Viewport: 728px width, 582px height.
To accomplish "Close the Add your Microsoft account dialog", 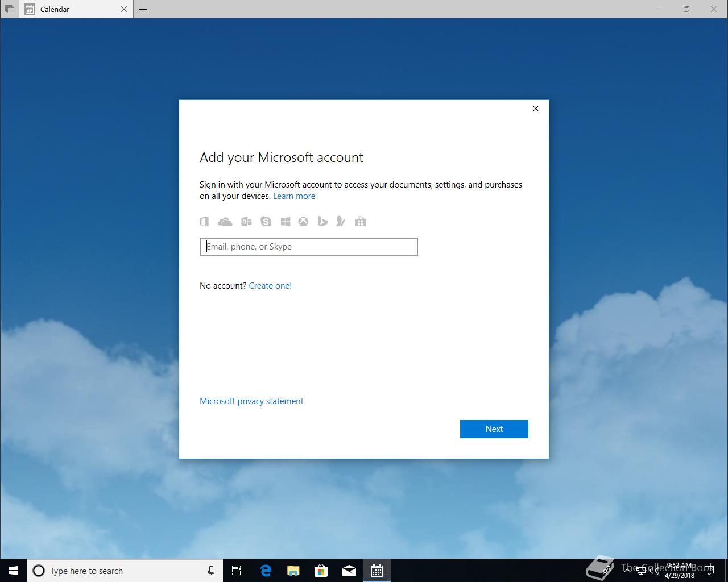I will pyautogui.click(x=536, y=109).
